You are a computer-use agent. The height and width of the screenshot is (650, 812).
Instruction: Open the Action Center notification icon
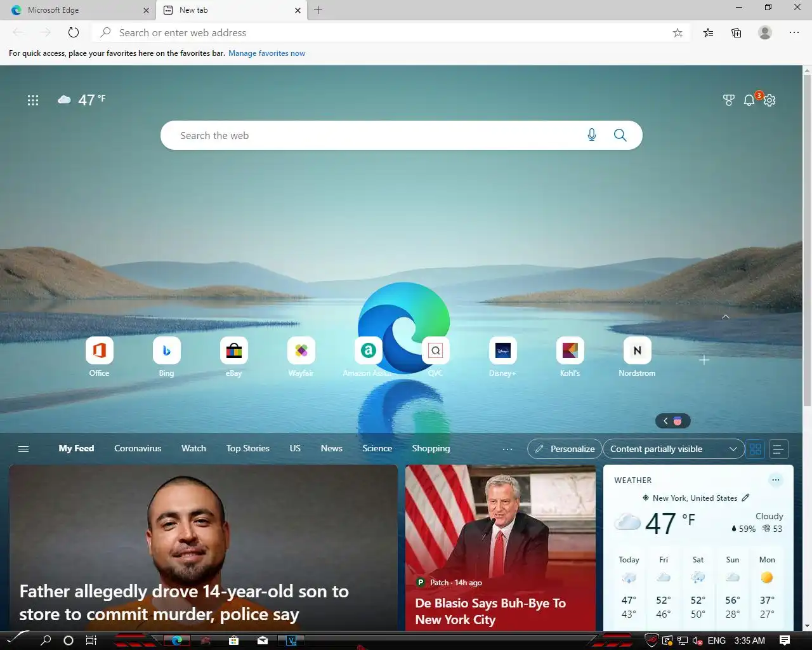(x=785, y=640)
